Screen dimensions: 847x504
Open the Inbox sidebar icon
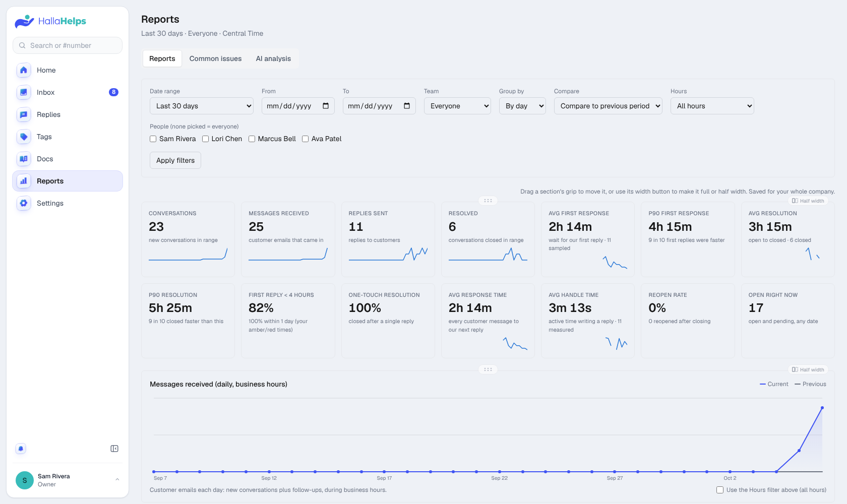click(x=24, y=92)
